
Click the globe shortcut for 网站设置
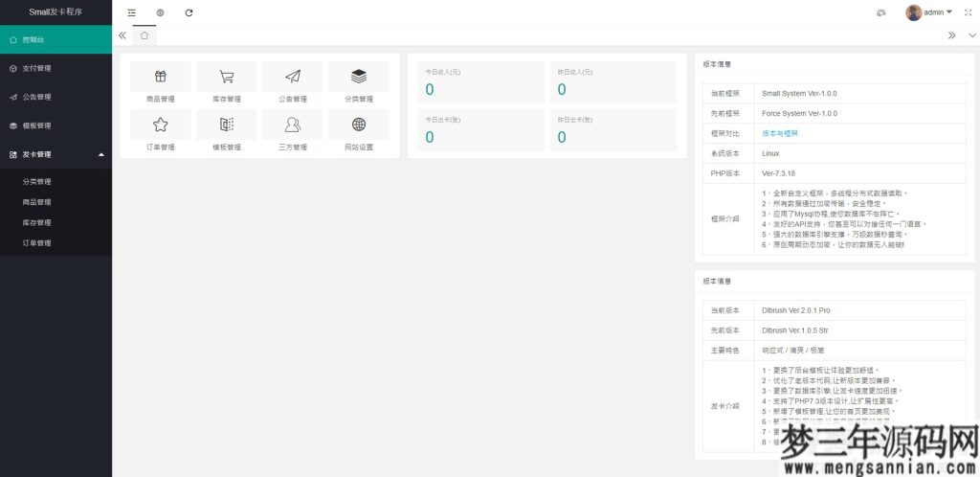coord(359,125)
